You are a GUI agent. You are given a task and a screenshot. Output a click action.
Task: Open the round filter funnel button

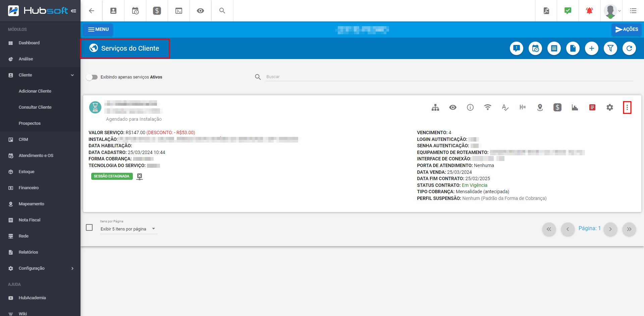pos(610,48)
